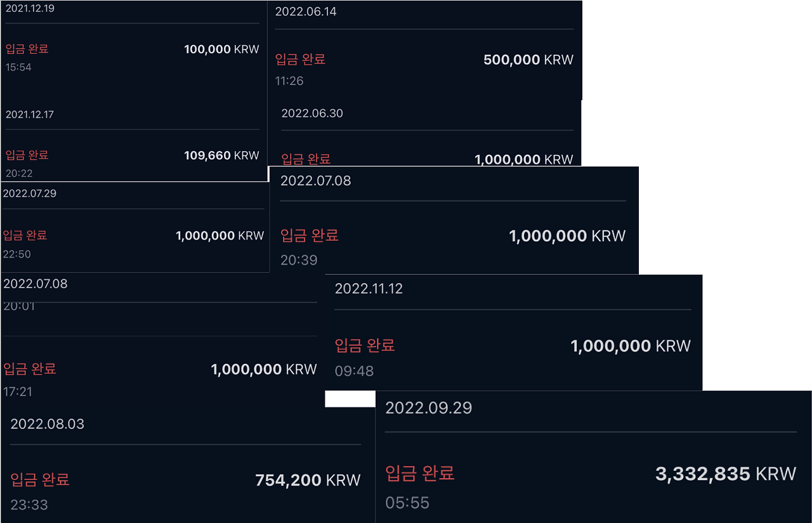The width and height of the screenshot is (812, 523).
Task: Click the 2021.12.19 date header
Action: 35,9
